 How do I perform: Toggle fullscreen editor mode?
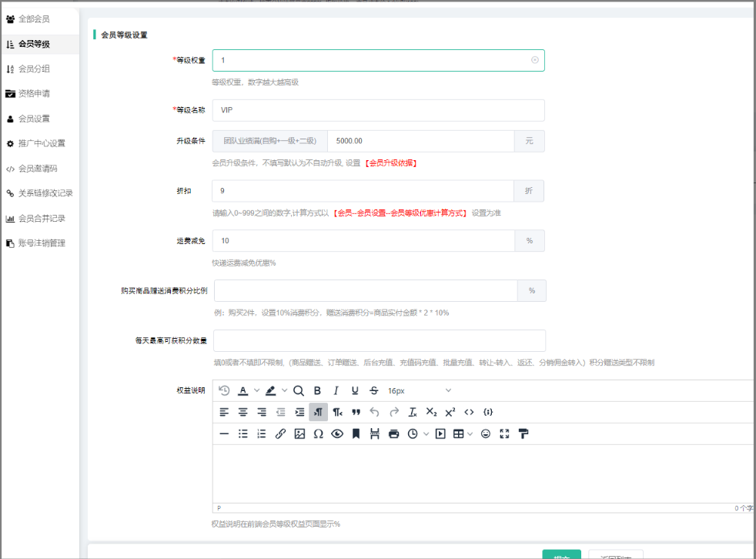pos(505,433)
